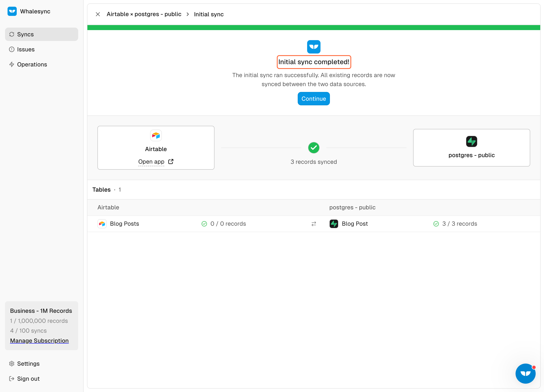Open the Manage Subscription link
Screen dimensions: 544x392
coord(39,340)
